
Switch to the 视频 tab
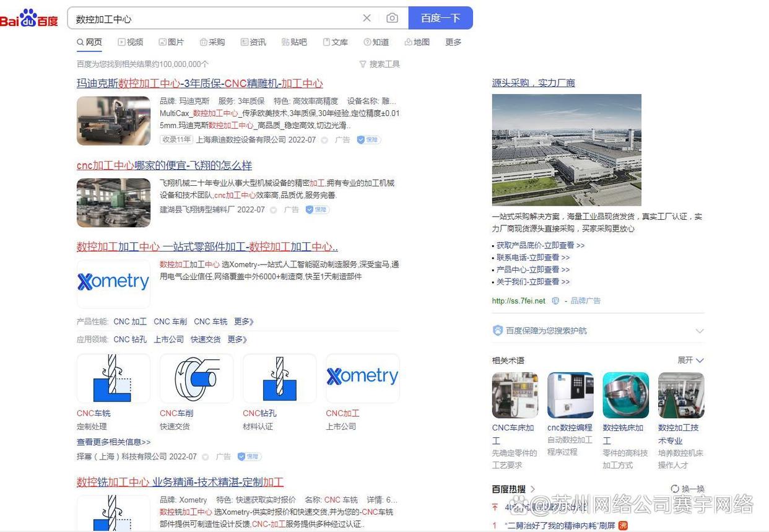coord(130,42)
